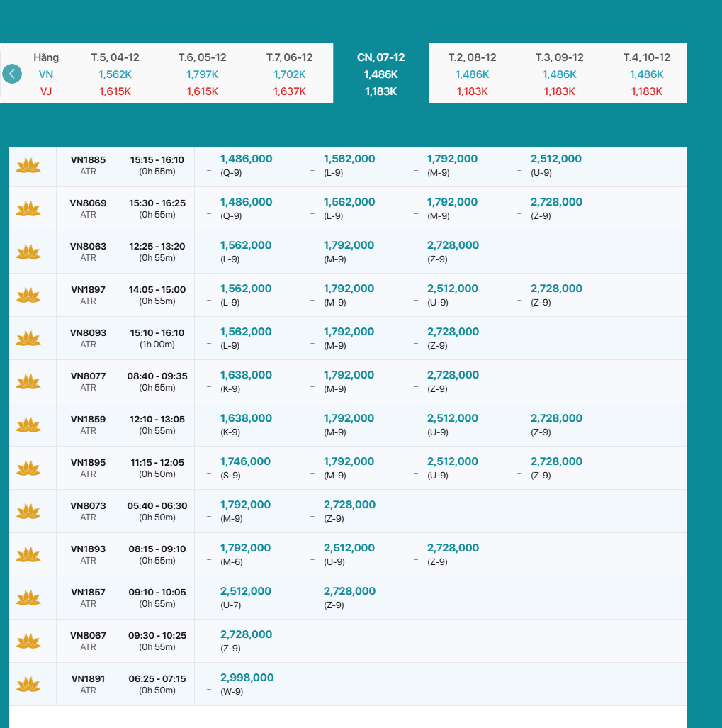Image resolution: width=722 pixels, height=728 pixels.
Task: Switch to date T.5, 04-12
Action: tap(115, 73)
